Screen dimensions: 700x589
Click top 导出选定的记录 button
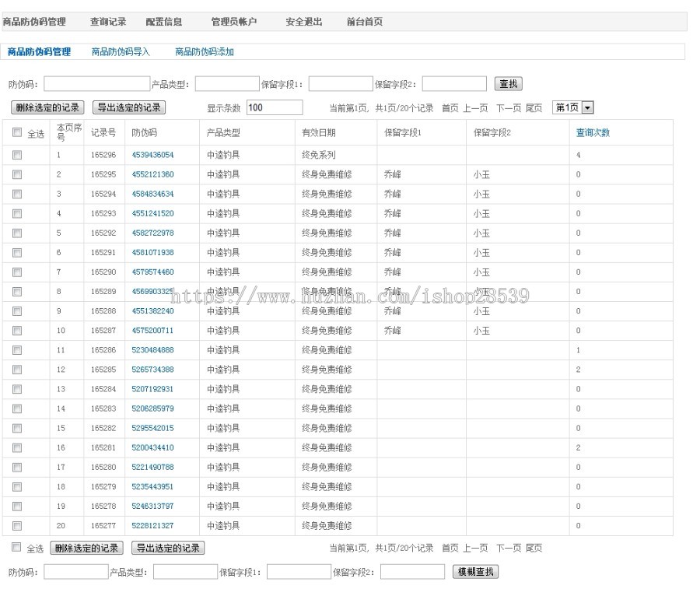click(x=129, y=107)
